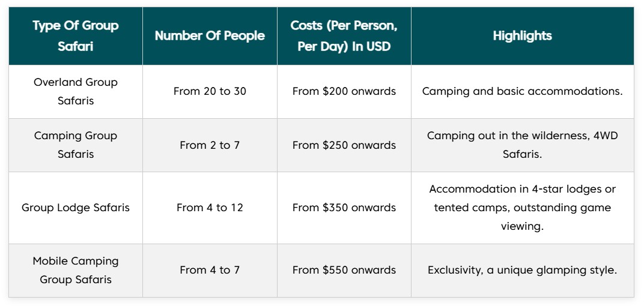Viewport: 644px width, 306px height.
Task: Click the '4-star lodges or tented camps' highlight
Action: click(x=523, y=208)
